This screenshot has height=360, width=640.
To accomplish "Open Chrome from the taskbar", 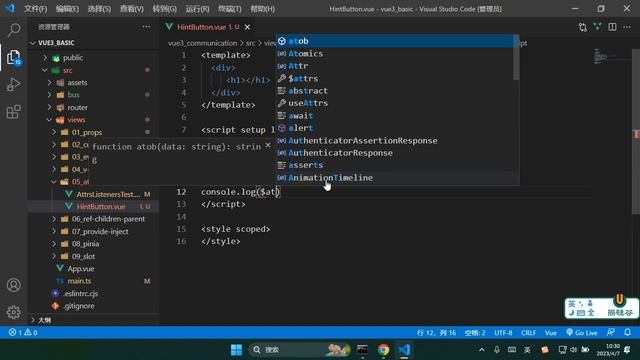I will [383, 350].
